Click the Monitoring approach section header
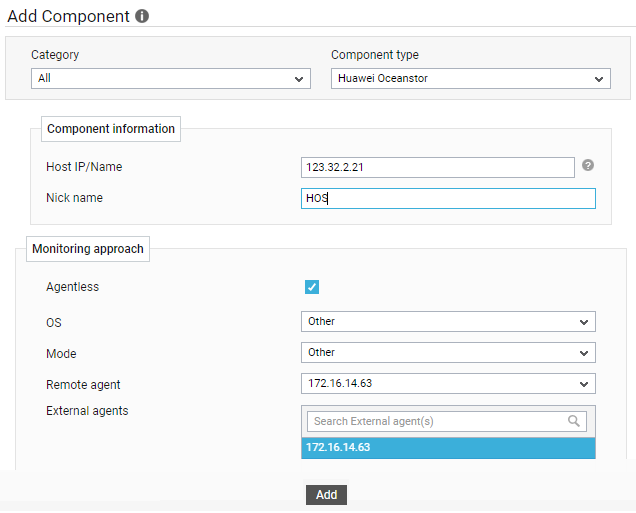The image size is (636, 513). click(x=88, y=249)
